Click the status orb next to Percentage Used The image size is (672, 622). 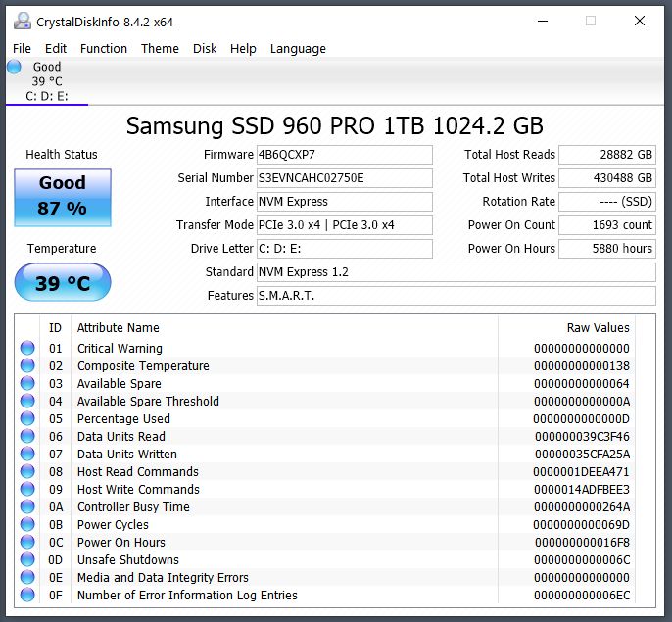[x=27, y=419]
